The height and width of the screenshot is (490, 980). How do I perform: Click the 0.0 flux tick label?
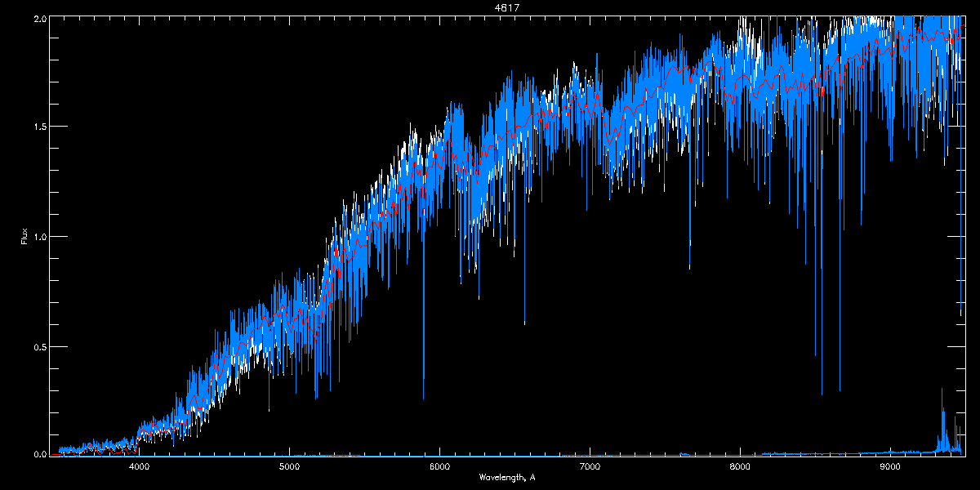(x=39, y=454)
